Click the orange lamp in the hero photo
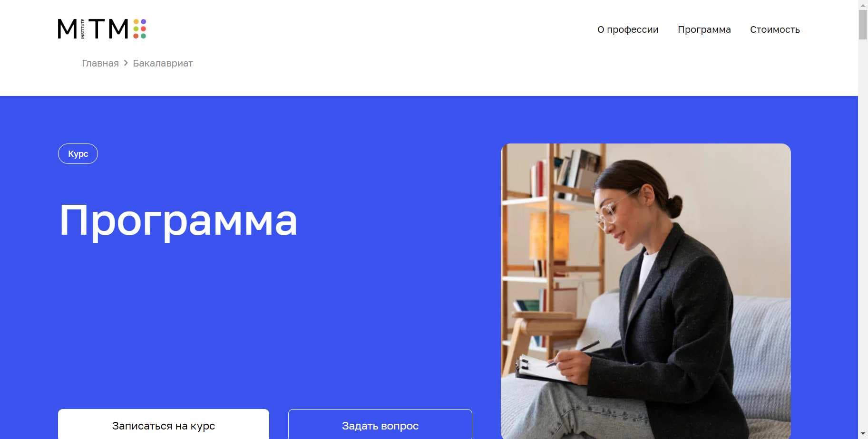 549,236
